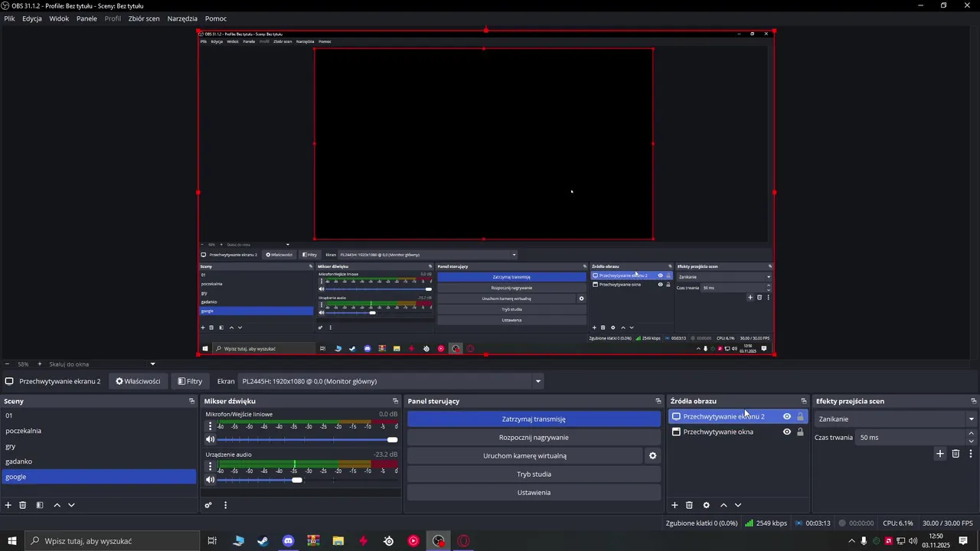
Task: Open Steam from Windows taskbar
Action: tap(263, 541)
